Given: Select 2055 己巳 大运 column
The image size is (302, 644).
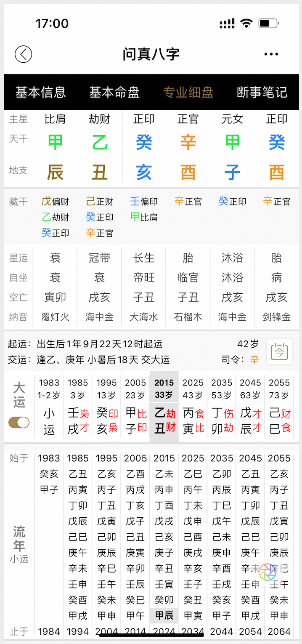Looking at the screenshot, I should click(279, 406).
